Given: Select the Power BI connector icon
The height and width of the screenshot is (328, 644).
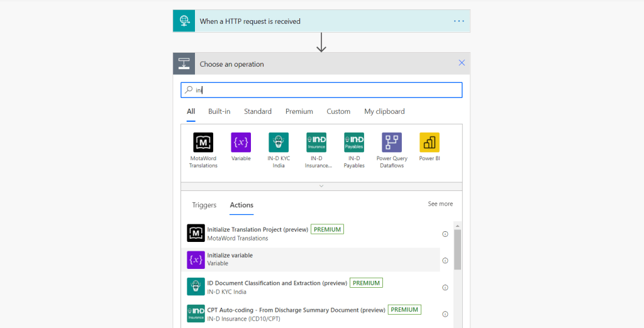Looking at the screenshot, I should (430, 143).
